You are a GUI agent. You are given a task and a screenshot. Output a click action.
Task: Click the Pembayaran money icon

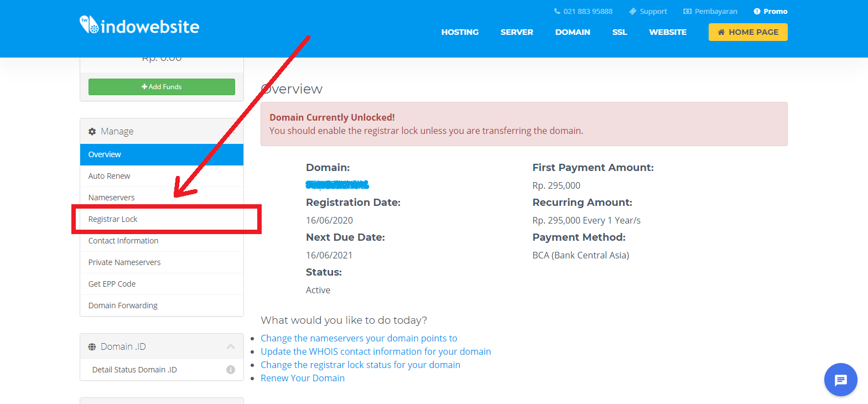click(x=687, y=11)
